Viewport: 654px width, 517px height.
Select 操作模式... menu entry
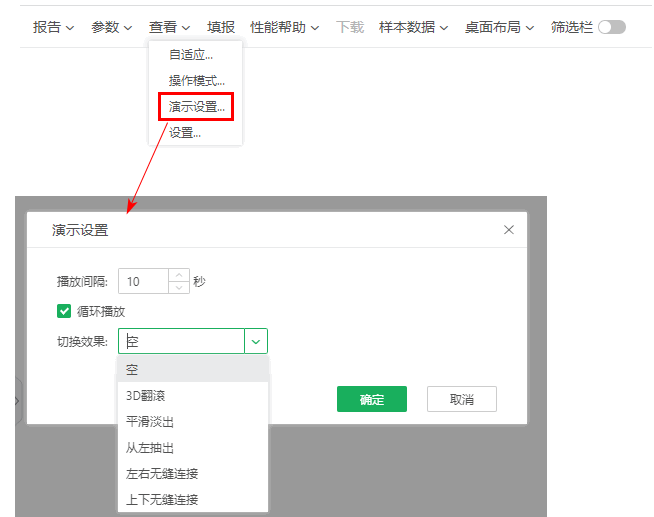195,80
